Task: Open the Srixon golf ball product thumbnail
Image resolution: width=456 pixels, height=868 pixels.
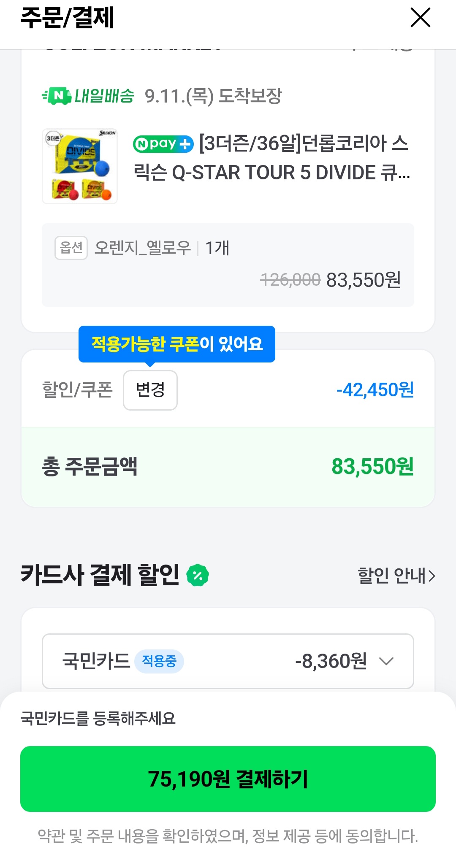Action: coord(80,166)
